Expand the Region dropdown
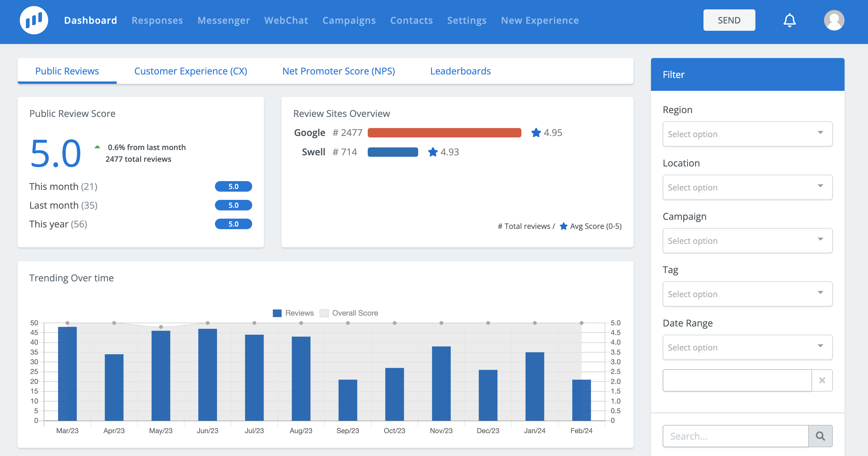 [747, 134]
